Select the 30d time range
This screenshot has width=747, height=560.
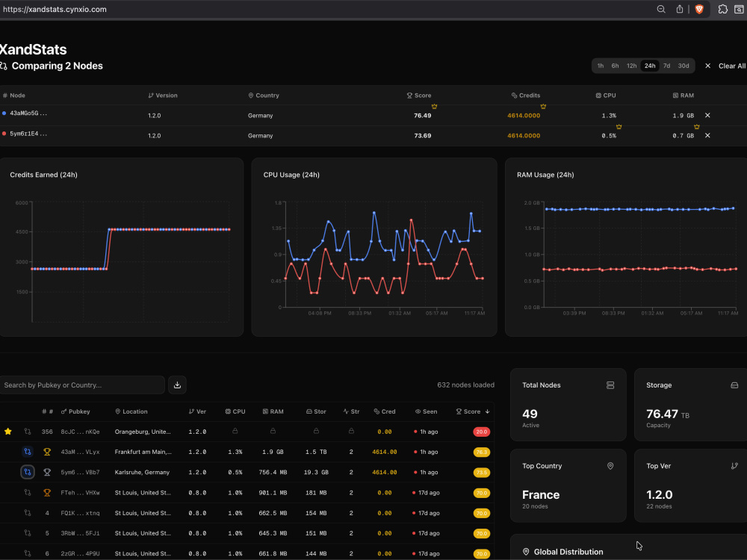click(x=684, y=66)
